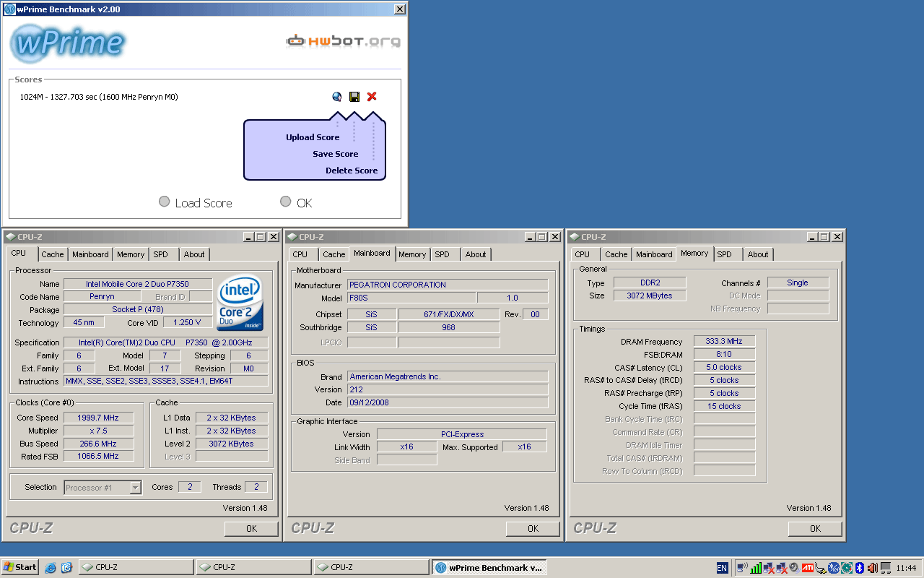Click the processor Name field
This screenshot has width=924, height=578.
[138, 284]
